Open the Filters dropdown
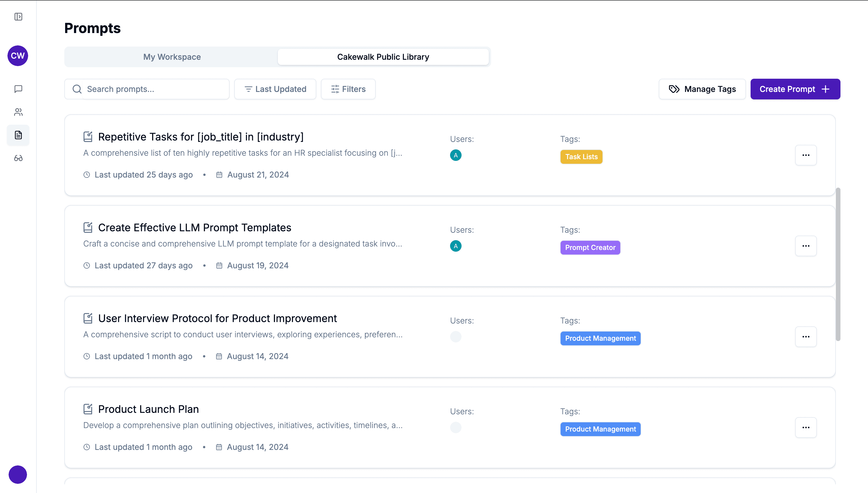Viewport: 868px width, 493px height. point(348,89)
